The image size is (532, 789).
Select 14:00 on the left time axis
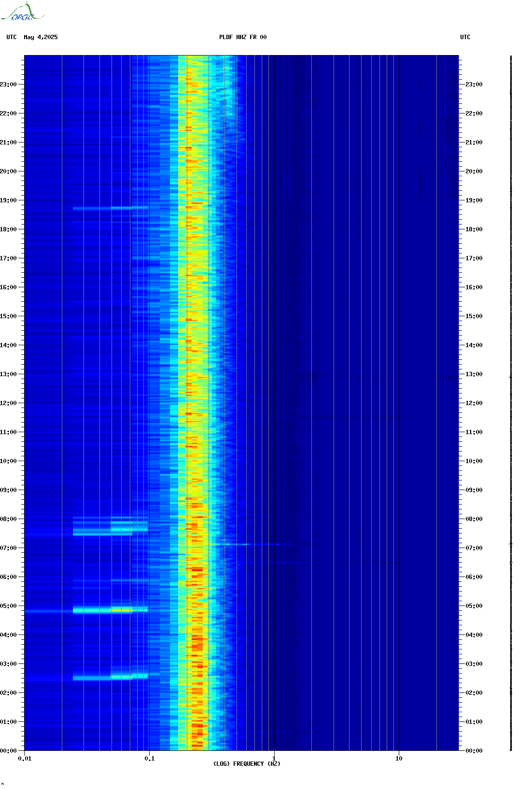click(8, 345)
